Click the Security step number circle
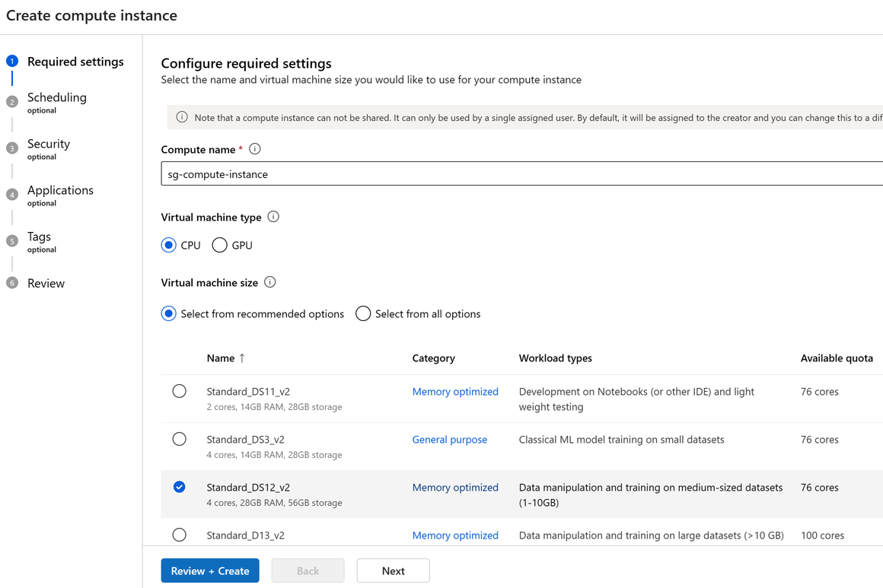This screenshot has height=588, width=883. (11, 147)
